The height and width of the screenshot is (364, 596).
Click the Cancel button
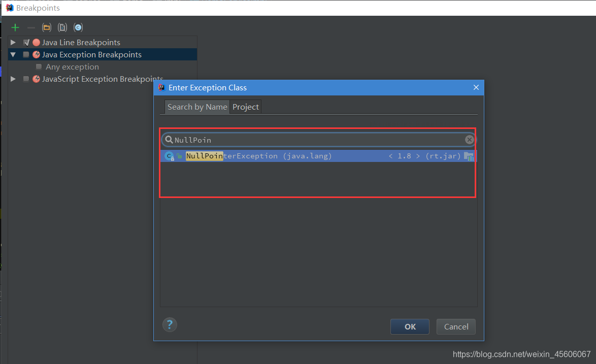[456, 327]
